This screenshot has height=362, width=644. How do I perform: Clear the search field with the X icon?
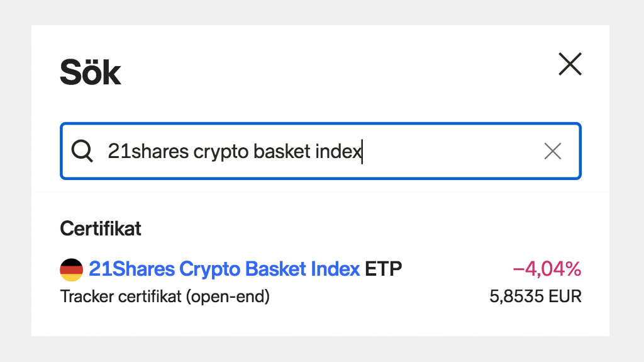coord(552,151)
